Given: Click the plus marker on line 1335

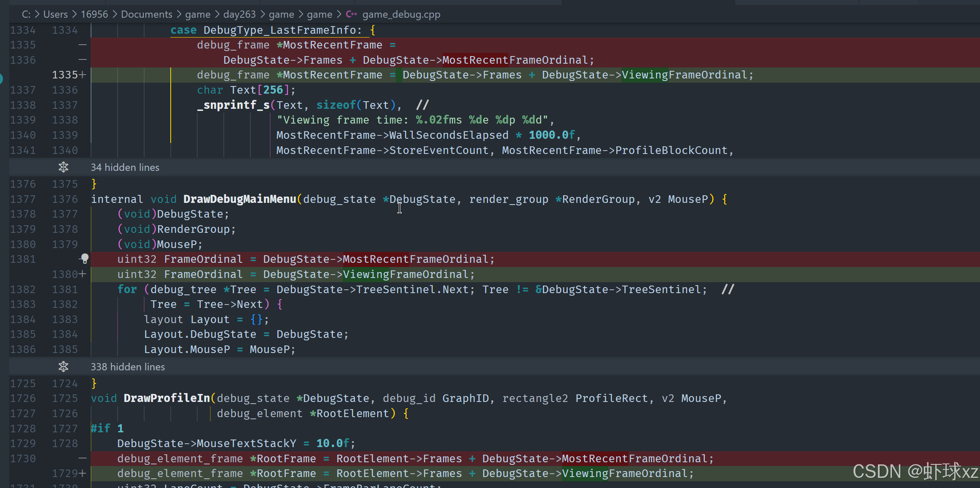Looking at the screenshot, I should pos(83,75).
